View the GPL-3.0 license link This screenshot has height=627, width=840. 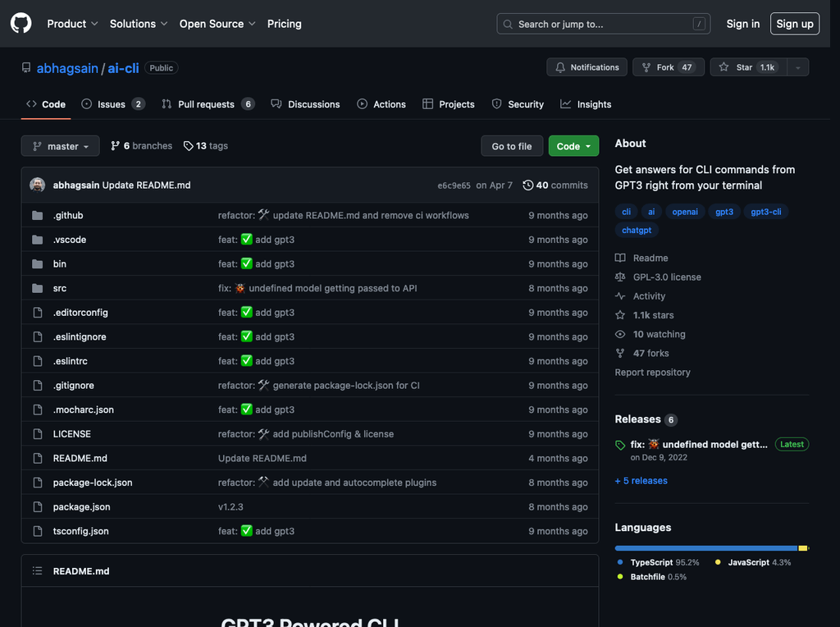[659, 277]
